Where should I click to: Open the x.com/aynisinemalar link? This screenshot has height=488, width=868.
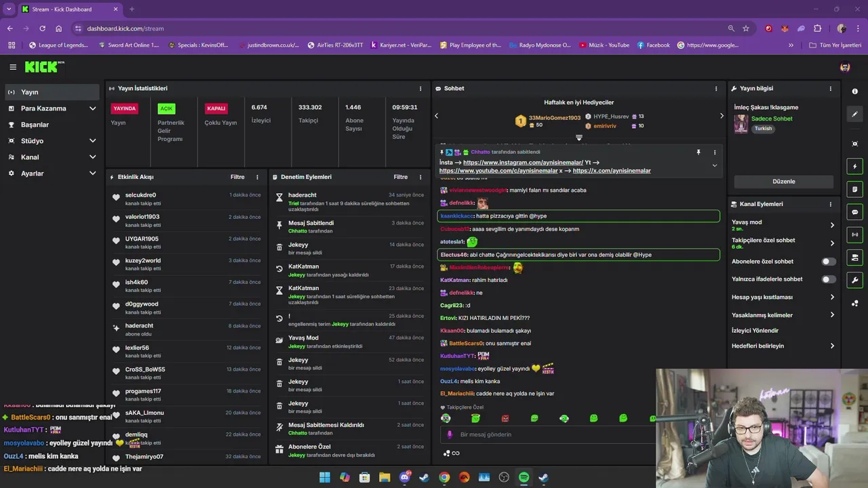pyautogui.click(x=611, y=171)
